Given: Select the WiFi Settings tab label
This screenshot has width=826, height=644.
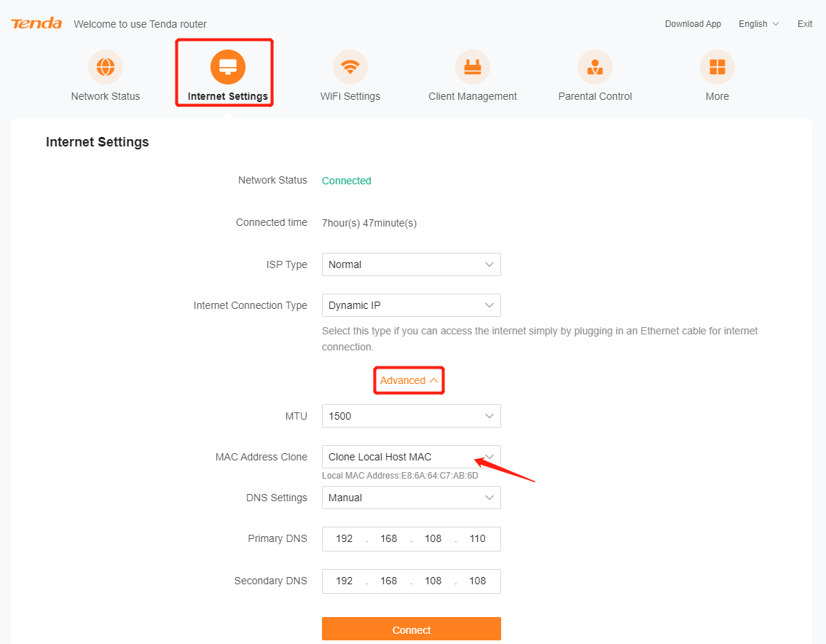Looking at the screenshot, I should [350, 96].
